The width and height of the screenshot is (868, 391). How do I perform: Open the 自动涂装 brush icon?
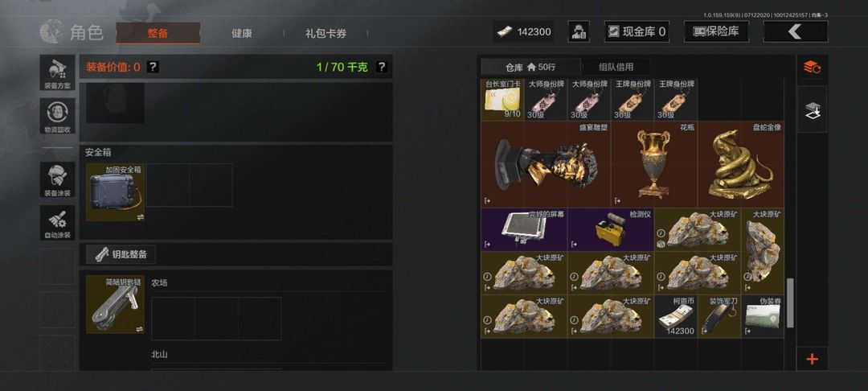tap(58, 223)
